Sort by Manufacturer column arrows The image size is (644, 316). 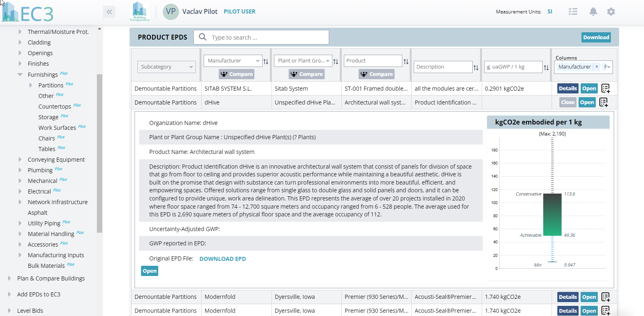click(x=266, y=62)
